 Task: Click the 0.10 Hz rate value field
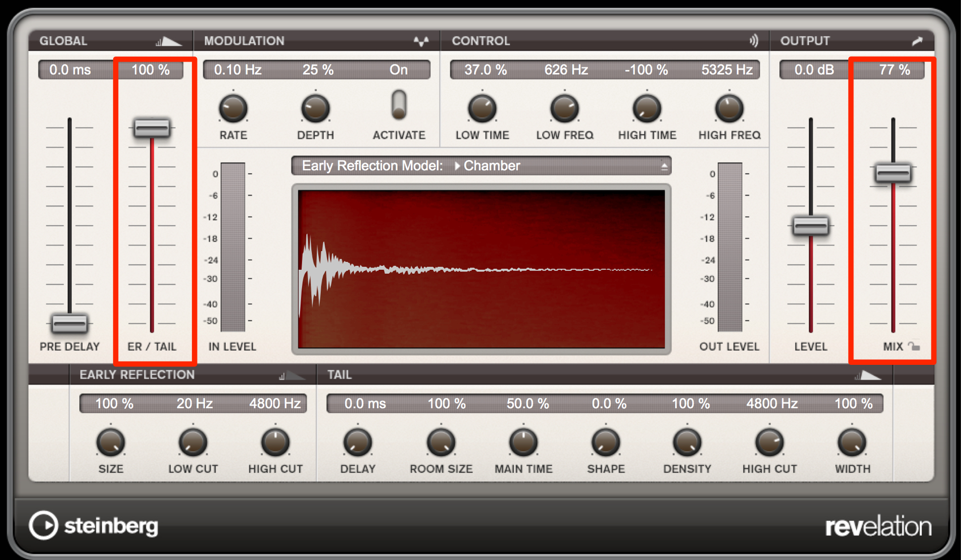[x=238, y=70]
